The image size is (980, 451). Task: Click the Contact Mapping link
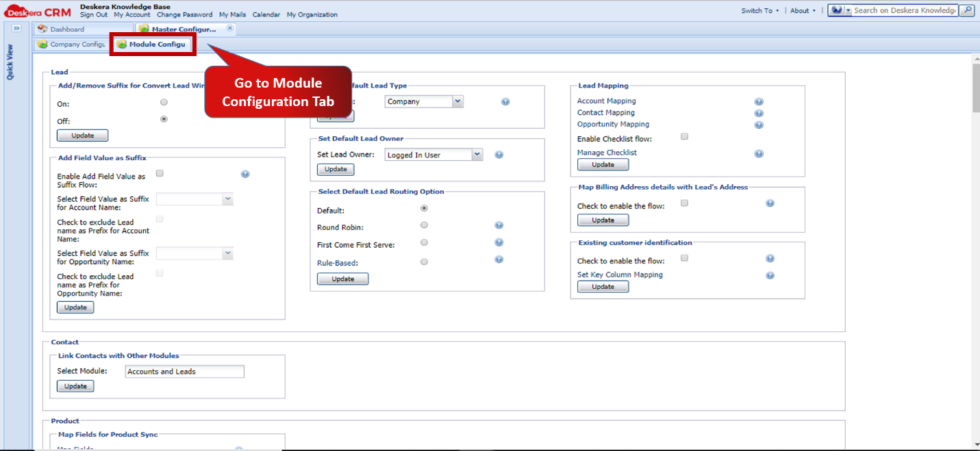coord(605,112)
